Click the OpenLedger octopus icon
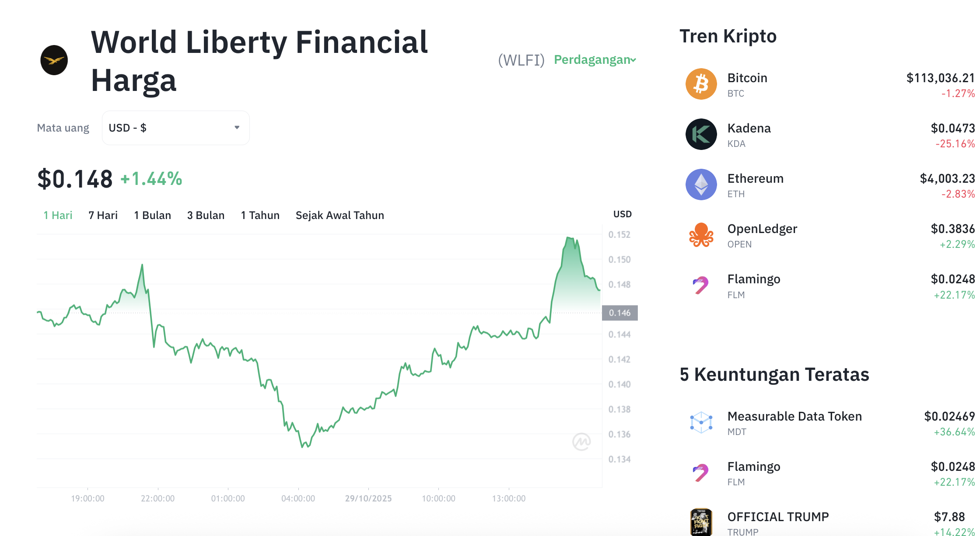 [701, 235]
